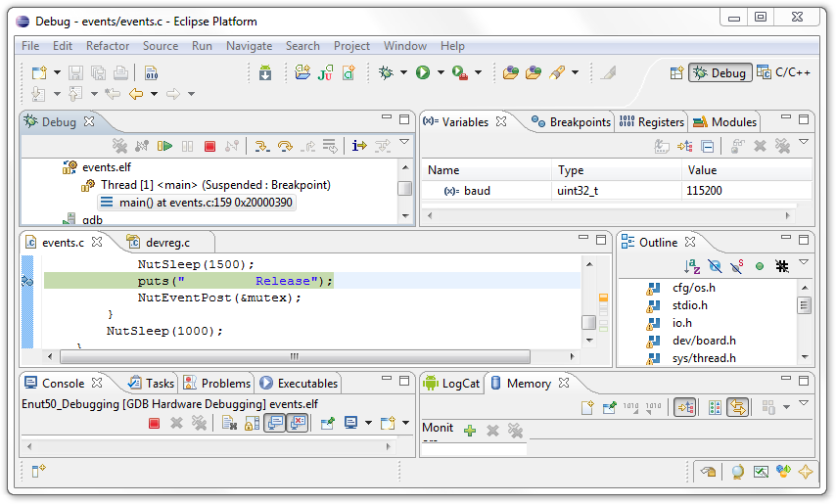
Task: Click the Debug bug icon in main toolbar
Action: (x=386, y=72)
